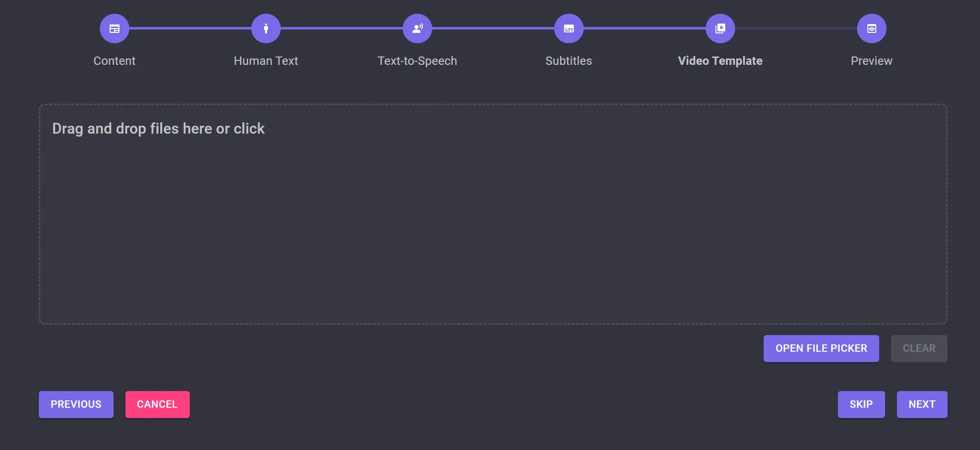Abort the wizard using Cancel
The height and width of the screenshot is (450, 980).
coord(157,404)
